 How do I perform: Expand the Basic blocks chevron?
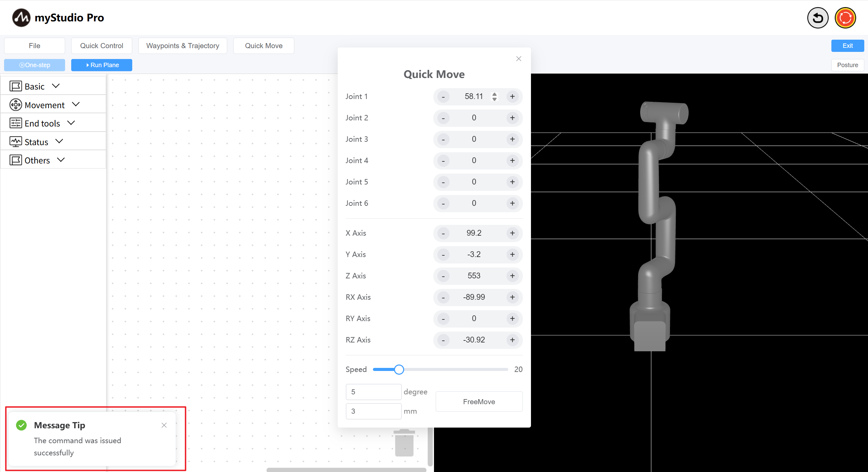click(56, 86)
